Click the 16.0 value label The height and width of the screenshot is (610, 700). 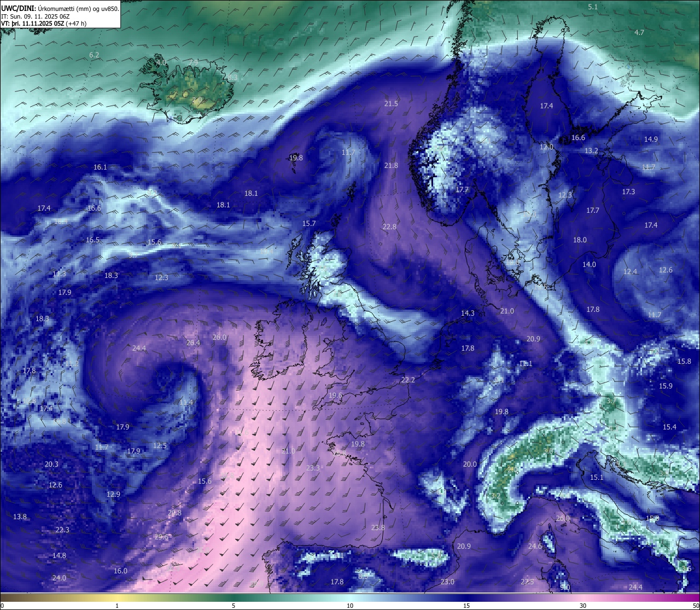(x=120, y=571)
